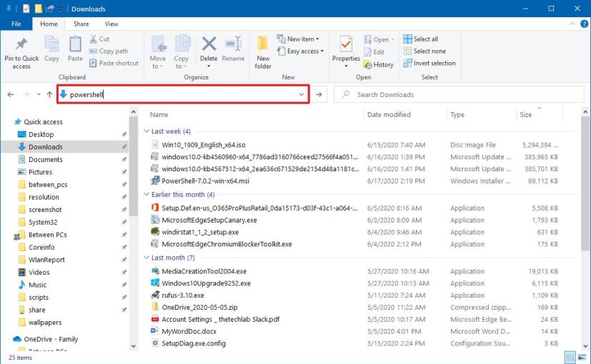This screenshot has height=364, width=591.
Task: Customize Quick Access Toolbar dropdown
Action: point(60,9)
